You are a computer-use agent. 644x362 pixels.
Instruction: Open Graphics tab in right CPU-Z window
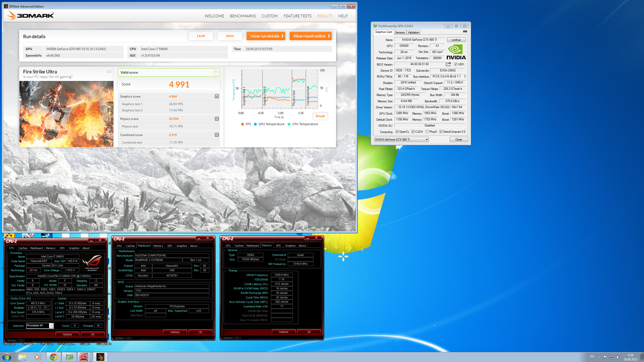(290, 246)
